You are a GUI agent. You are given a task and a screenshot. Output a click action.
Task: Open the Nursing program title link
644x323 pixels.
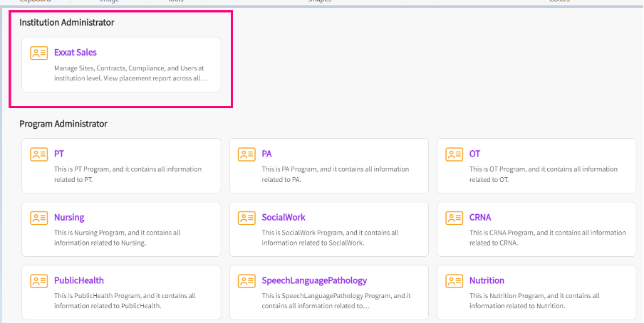(69, 217)
